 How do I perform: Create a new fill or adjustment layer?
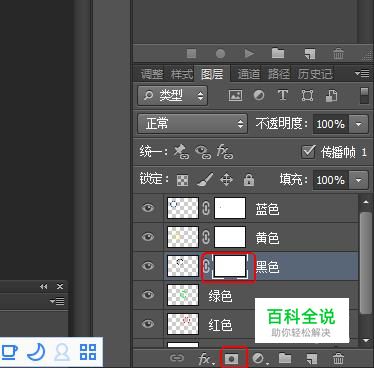tap(259, 359)
